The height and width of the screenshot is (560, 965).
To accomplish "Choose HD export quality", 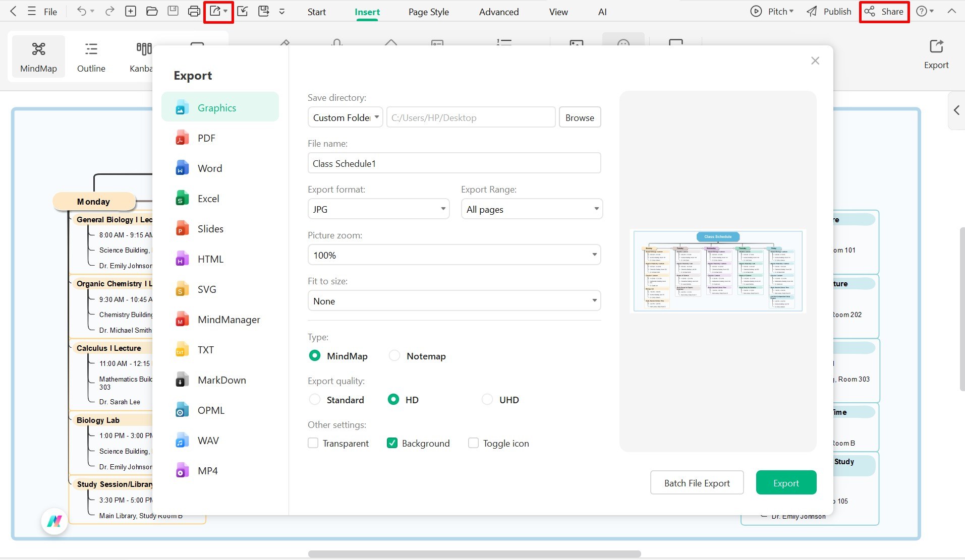I will coord(393,400).
